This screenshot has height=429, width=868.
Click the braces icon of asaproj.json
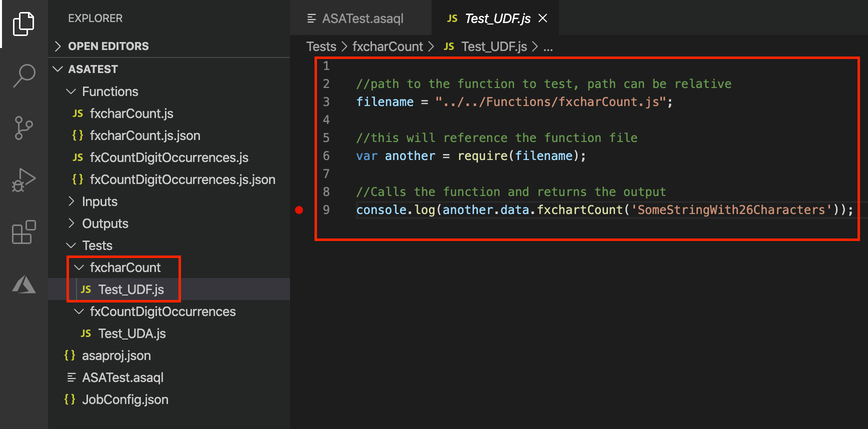pyautogui.click(x=69, y=355)
